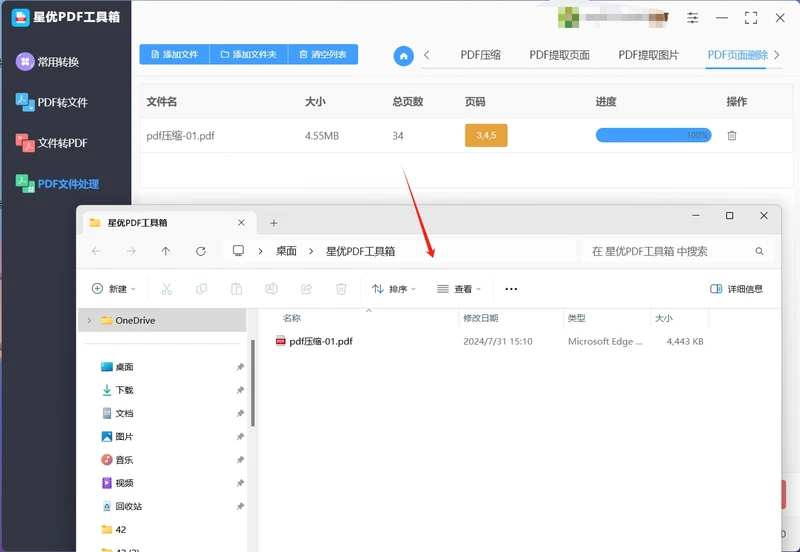Screen dimensions: 800x552
Task: Open the 查看 view dropdown
Action: 459,289
